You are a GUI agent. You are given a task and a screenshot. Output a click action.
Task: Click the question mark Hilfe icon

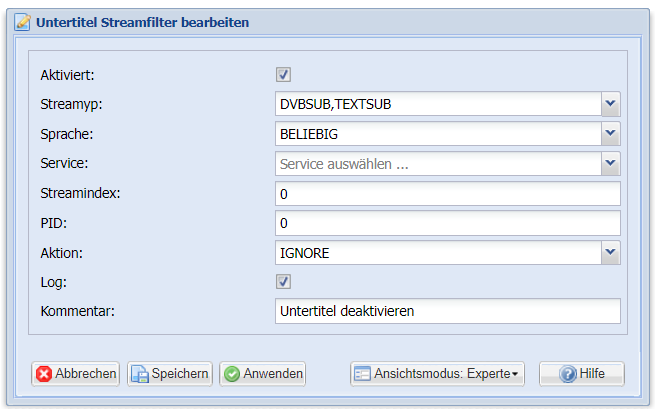click(x=568, y=374)
